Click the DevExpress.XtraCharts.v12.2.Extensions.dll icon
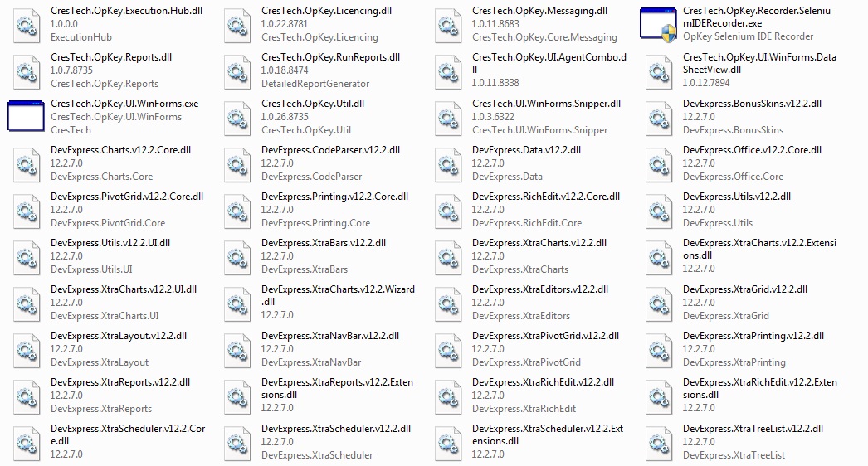This screenshot has height=466, width=868. pos(659,258)
